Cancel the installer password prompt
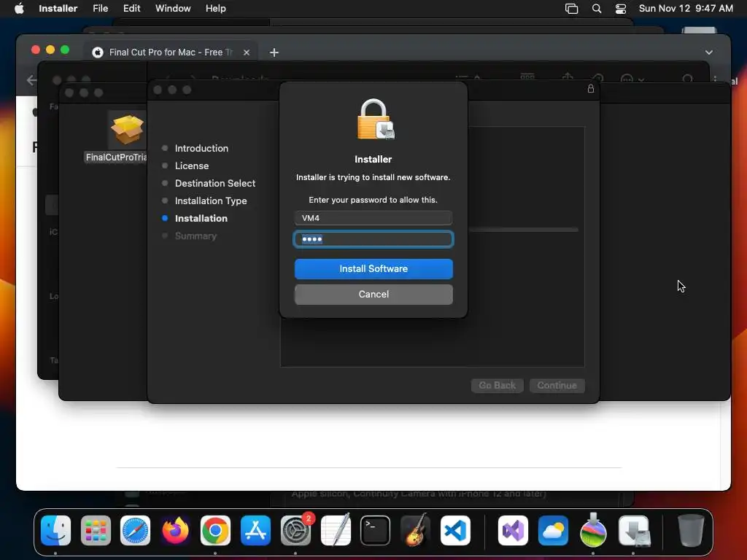 [x=373, y=295]
